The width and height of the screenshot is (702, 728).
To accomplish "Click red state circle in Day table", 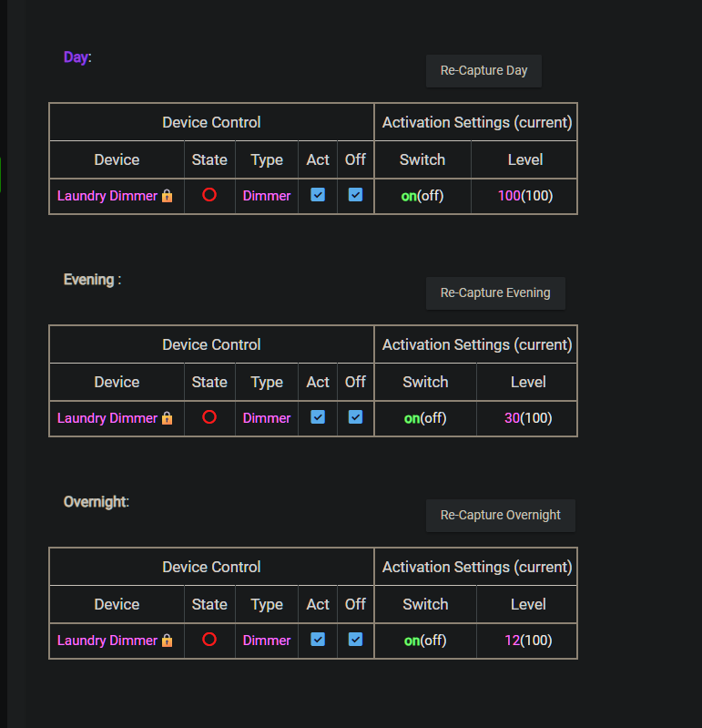I will coord(209,195).
